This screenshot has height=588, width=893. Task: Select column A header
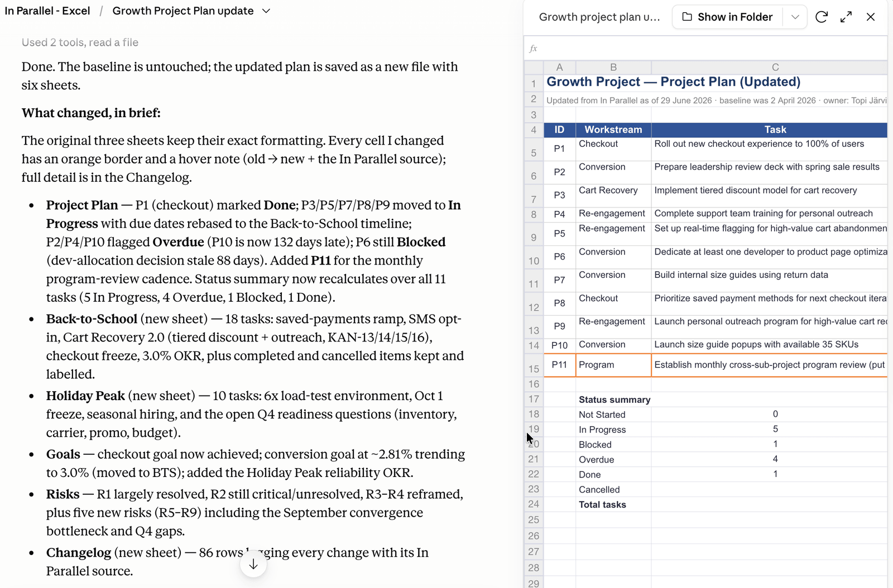[560, 68]
